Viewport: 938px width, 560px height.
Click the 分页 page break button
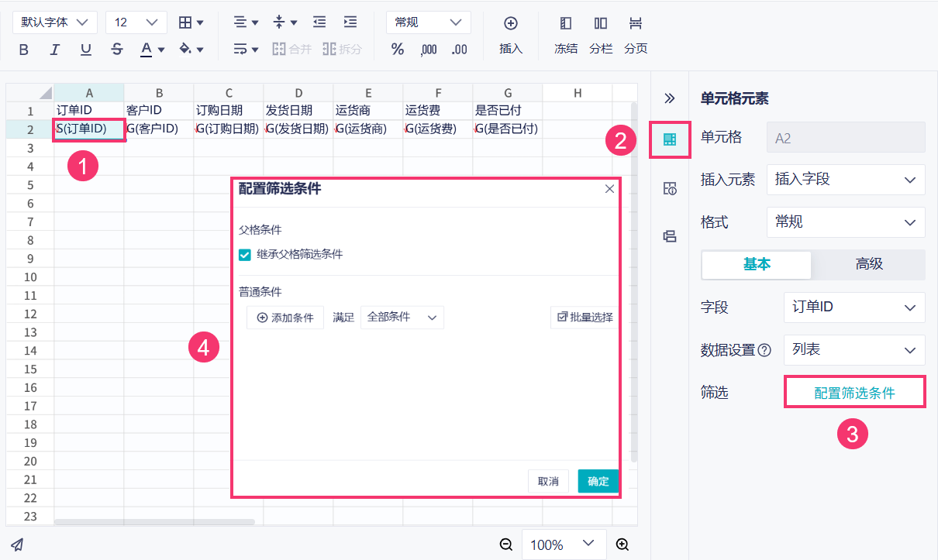point(636,36)
